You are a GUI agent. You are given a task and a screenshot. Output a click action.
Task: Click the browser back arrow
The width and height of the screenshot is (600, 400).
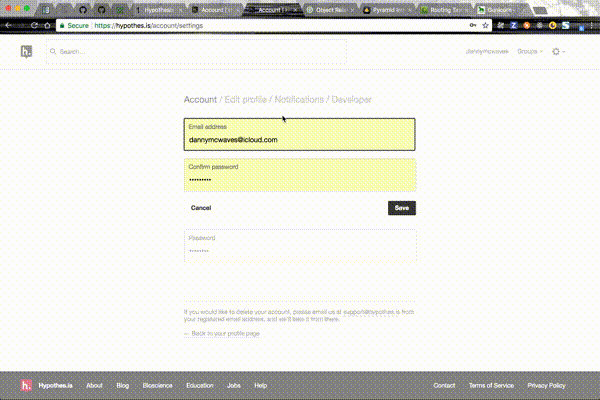coord(8,25)
